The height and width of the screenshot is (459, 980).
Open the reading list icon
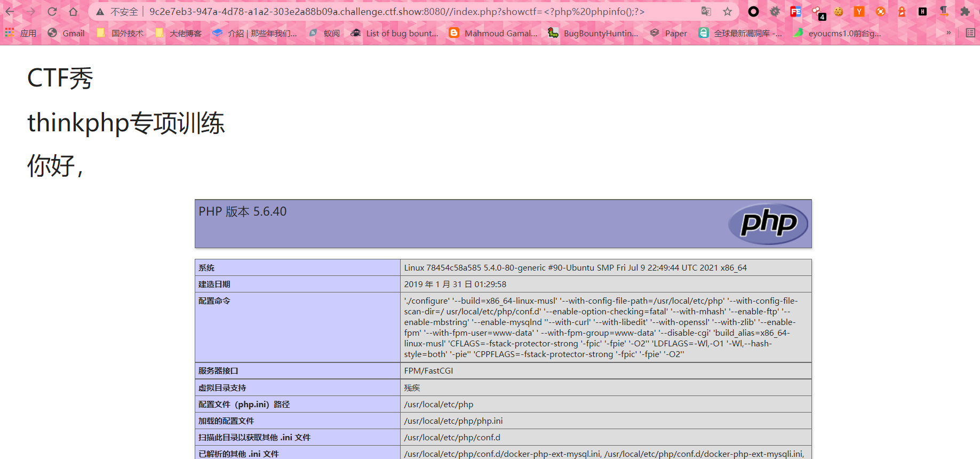coord(970,33)
